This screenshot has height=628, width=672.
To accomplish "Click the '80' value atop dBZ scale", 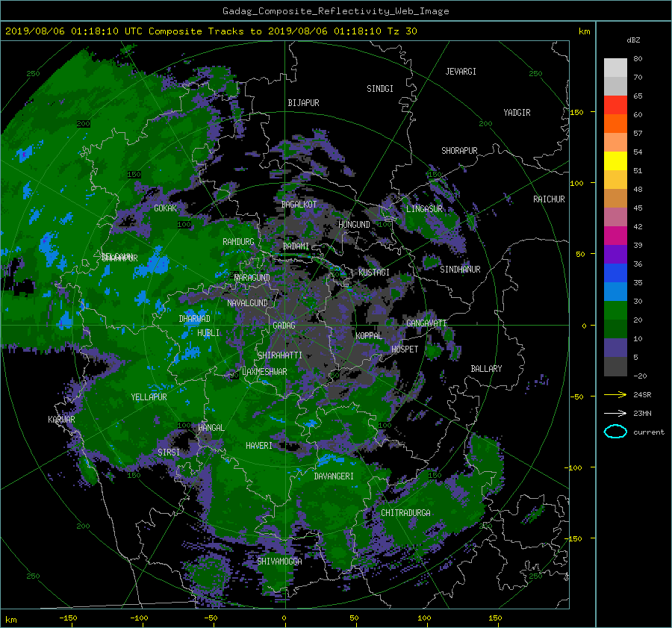I will [638, 59].
